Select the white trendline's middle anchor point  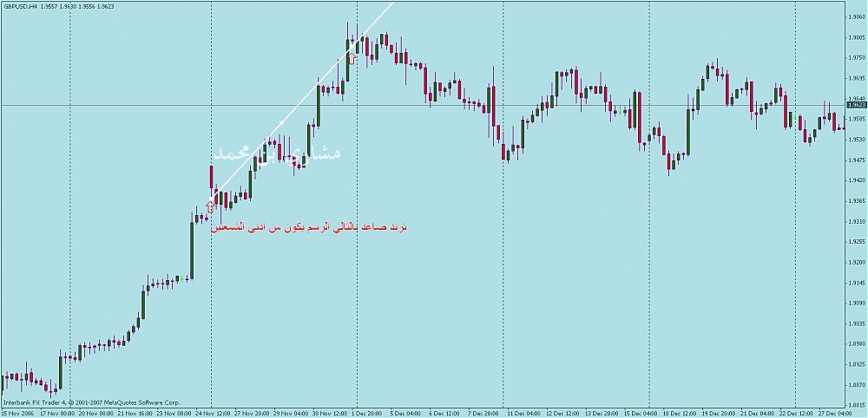coord(281,123)
